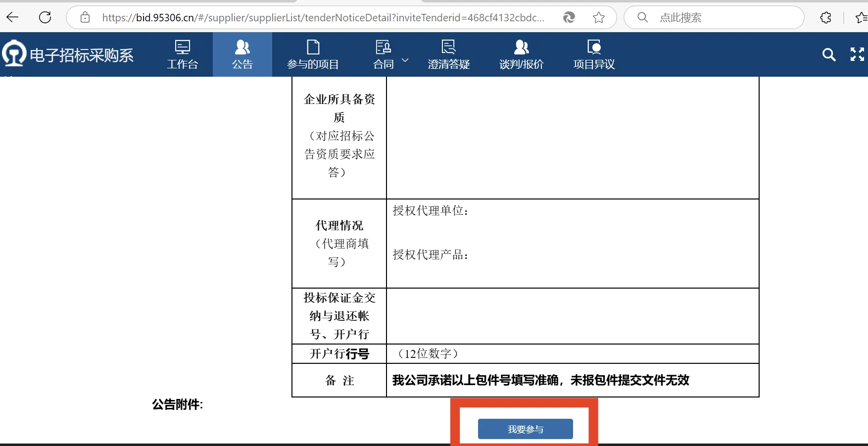Toggle the bookmark star for this page
Screen dimensions: 868x446
599,17
